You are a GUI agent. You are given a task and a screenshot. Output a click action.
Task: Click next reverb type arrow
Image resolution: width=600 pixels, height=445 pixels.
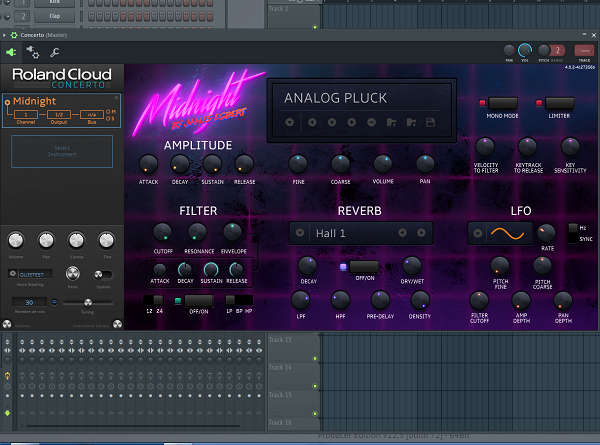point(421,233)
